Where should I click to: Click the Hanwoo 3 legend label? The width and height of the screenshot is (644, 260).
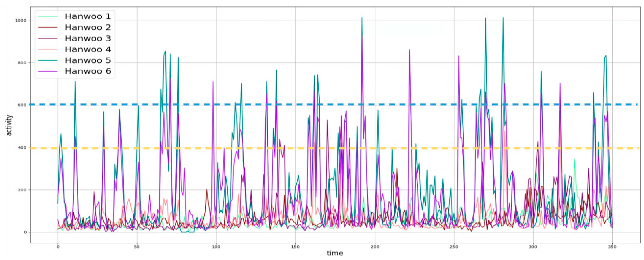(x=88, y=38)
